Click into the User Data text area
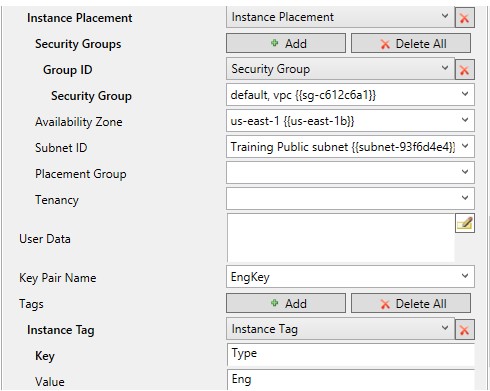Screen dimensions: 490x391 click(x=341, y=238)
